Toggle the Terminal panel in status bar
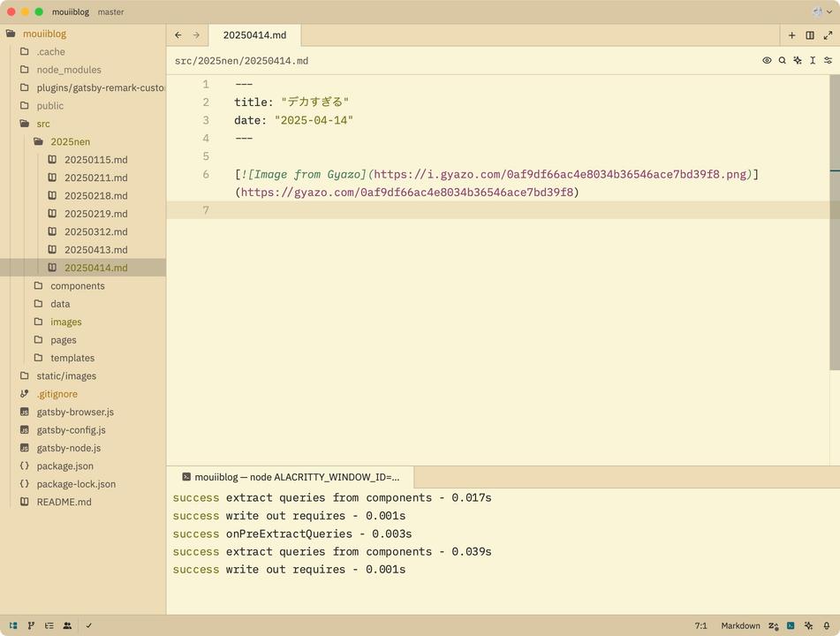This screenshot has width=840, height=636. point(791,625)
